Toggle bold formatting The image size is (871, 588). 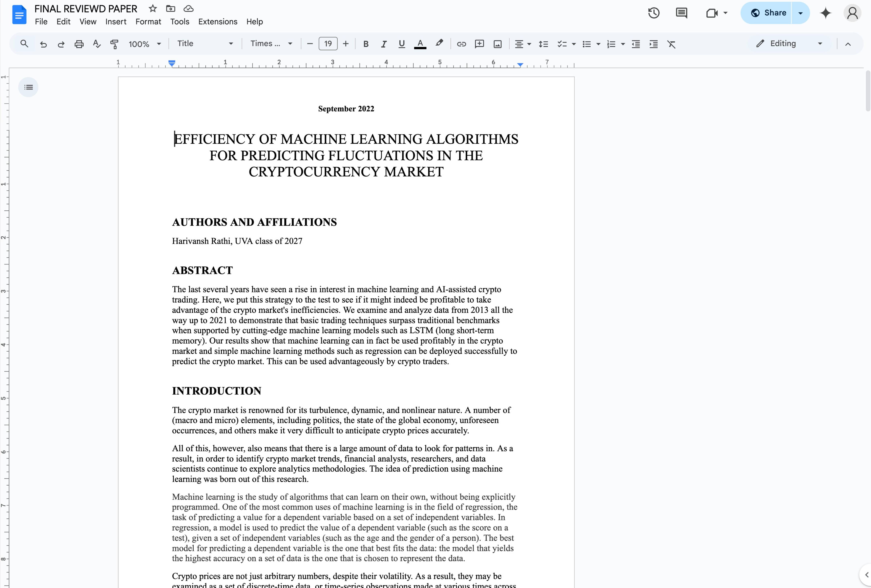point(366,44)
